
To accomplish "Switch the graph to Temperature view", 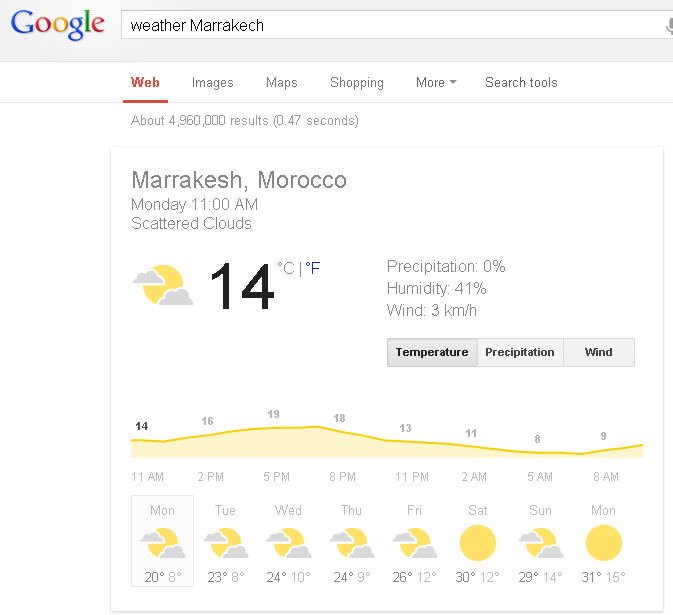I will click(432, 352).
